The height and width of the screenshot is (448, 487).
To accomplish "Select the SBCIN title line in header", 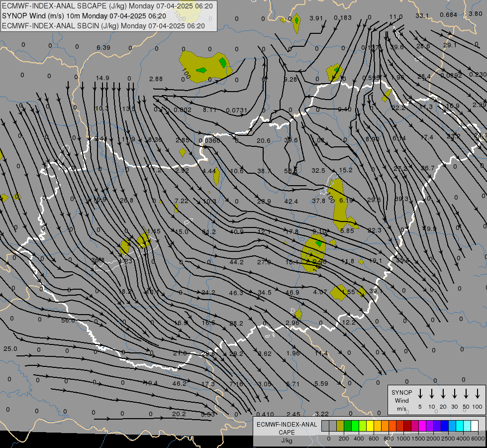I will 103,26.
